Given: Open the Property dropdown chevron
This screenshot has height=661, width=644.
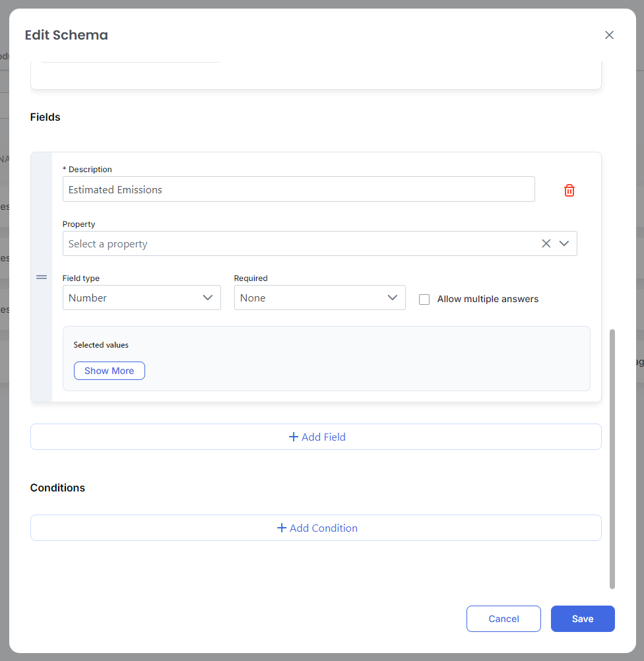Looking at the screenshot, I should coord(564,243).
